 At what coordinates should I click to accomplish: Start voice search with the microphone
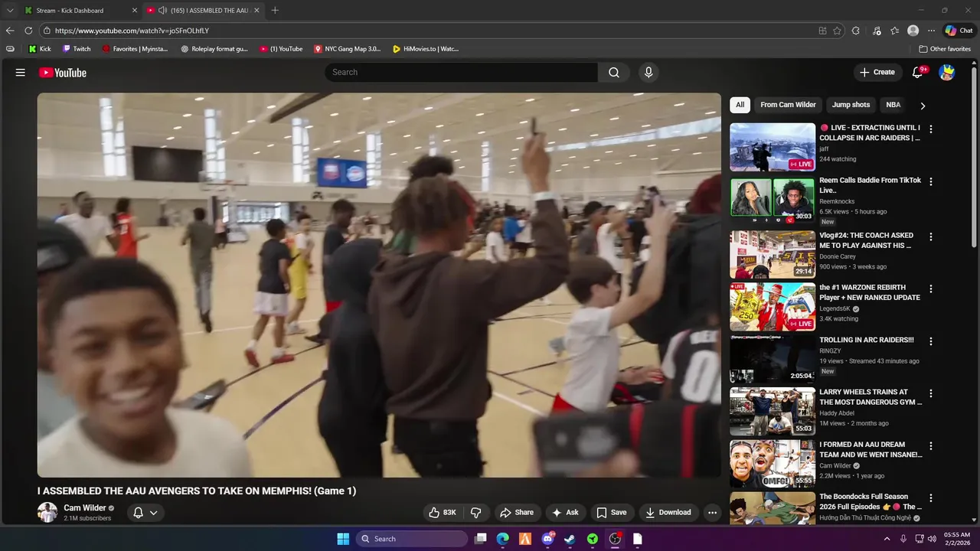[x=648, y=72]
